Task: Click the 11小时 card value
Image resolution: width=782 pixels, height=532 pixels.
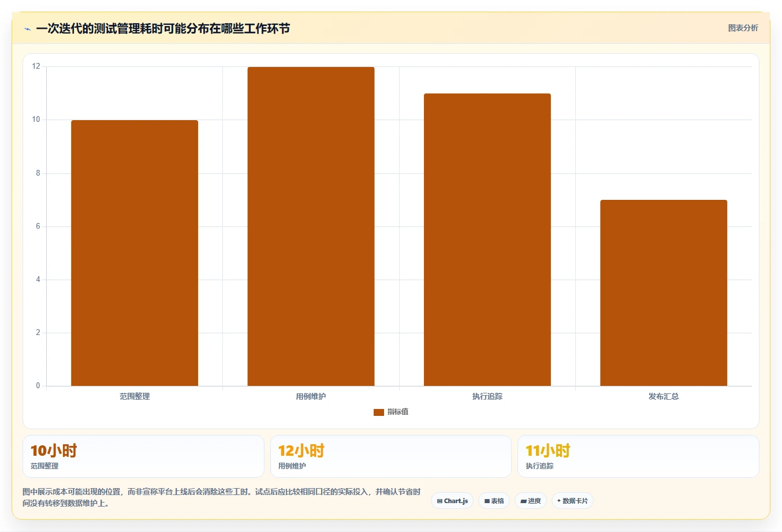Action: click(548, 451)
